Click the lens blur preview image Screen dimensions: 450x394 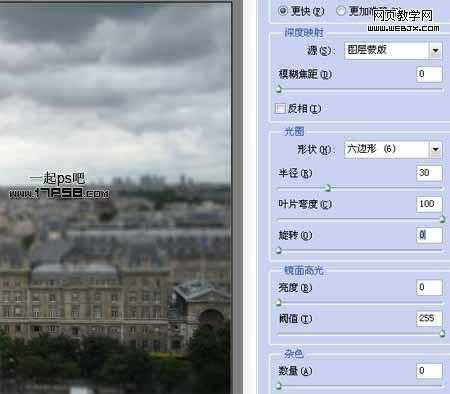click(115, 198)
